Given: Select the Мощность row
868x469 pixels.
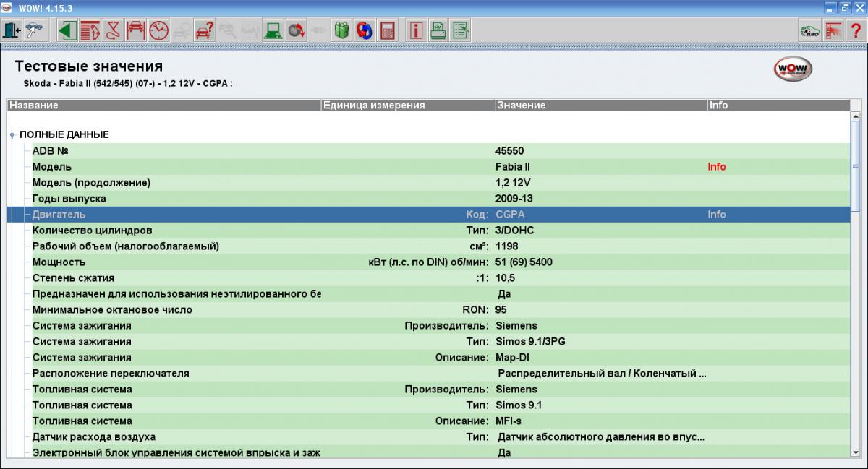Looking at the screenshot, I should click(441, 262).
